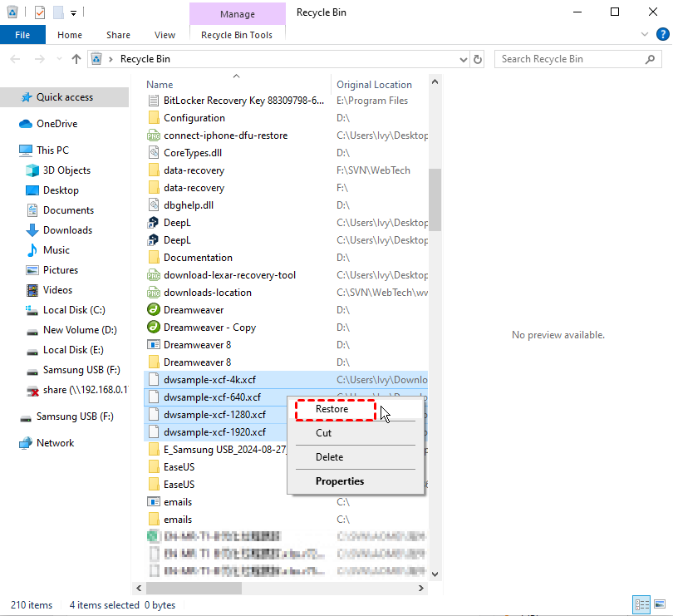This screenshot has height=616, width=673.
Task: Click the Help question mark button
Action: [x=662, y=34]
